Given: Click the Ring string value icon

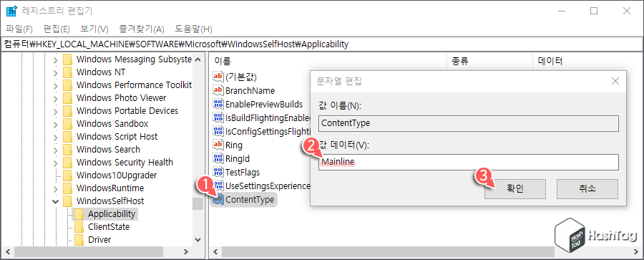Looking at the screenshot, I should click(218, 145).
